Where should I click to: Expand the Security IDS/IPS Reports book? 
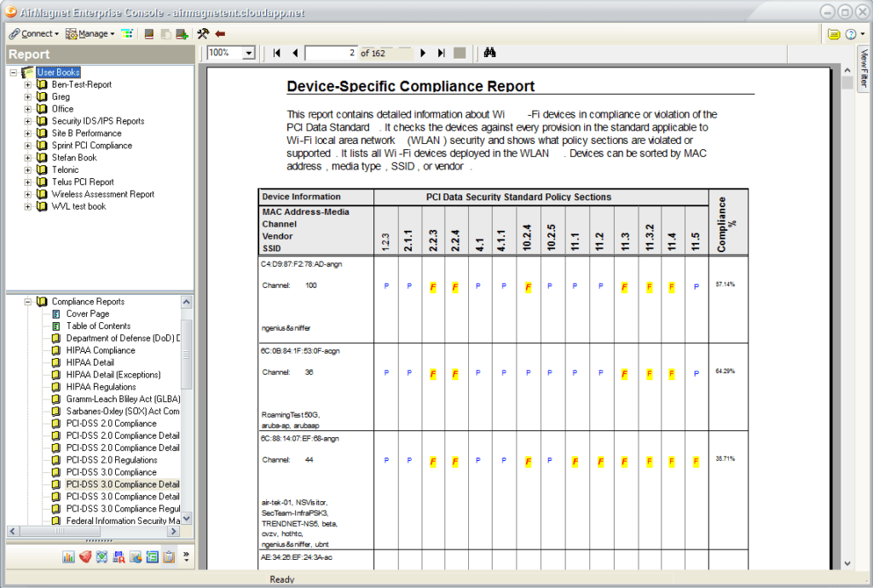[x=27, y=121]
